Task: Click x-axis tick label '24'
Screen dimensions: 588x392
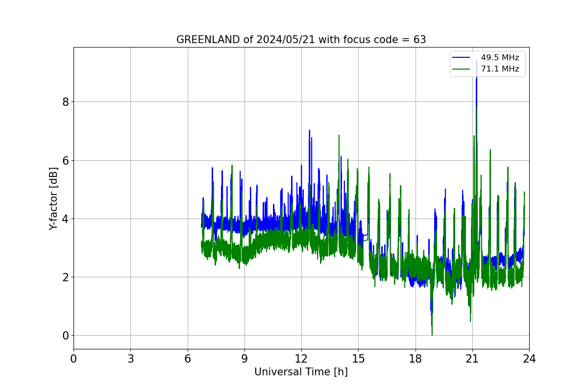Action: tap(529, 359)
